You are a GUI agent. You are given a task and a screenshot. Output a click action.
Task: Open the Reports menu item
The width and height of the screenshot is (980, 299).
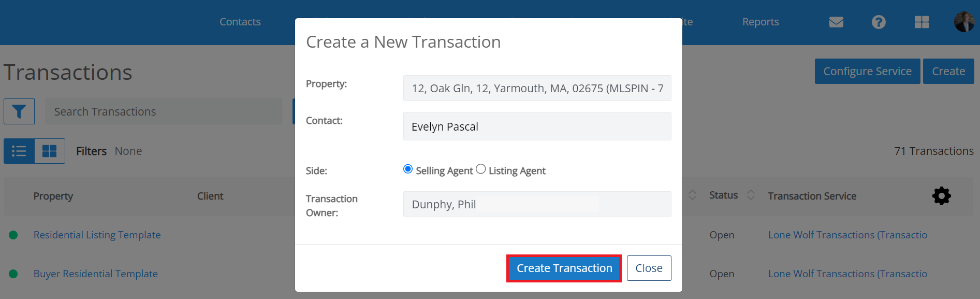[x=760, y=22]
